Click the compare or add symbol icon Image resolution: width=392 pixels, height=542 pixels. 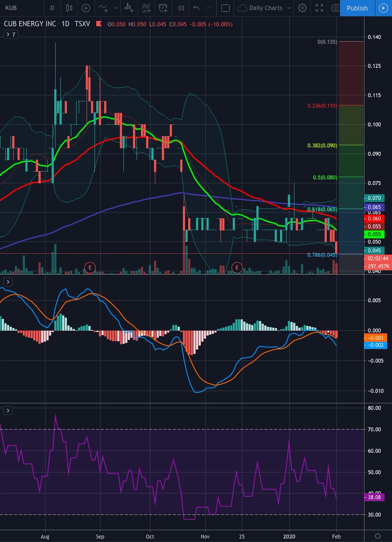click(86, 8)
